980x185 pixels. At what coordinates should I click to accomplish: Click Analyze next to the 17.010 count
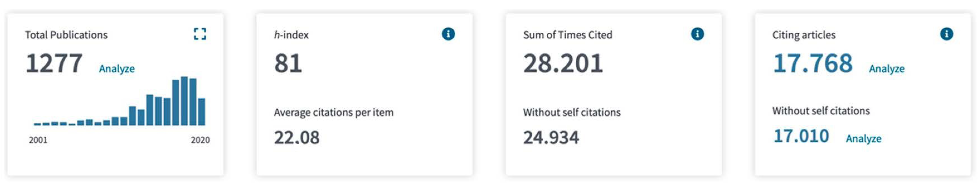tap(863, 138)
